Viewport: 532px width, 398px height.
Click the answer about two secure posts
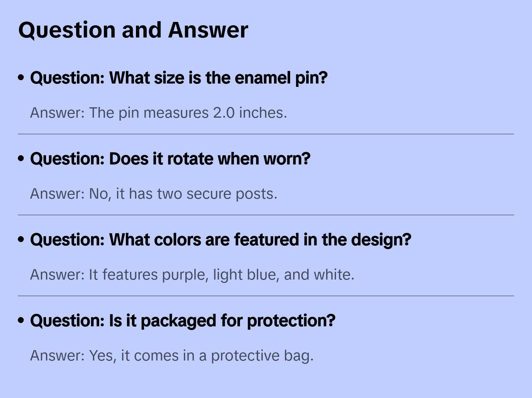pos(154,194)
